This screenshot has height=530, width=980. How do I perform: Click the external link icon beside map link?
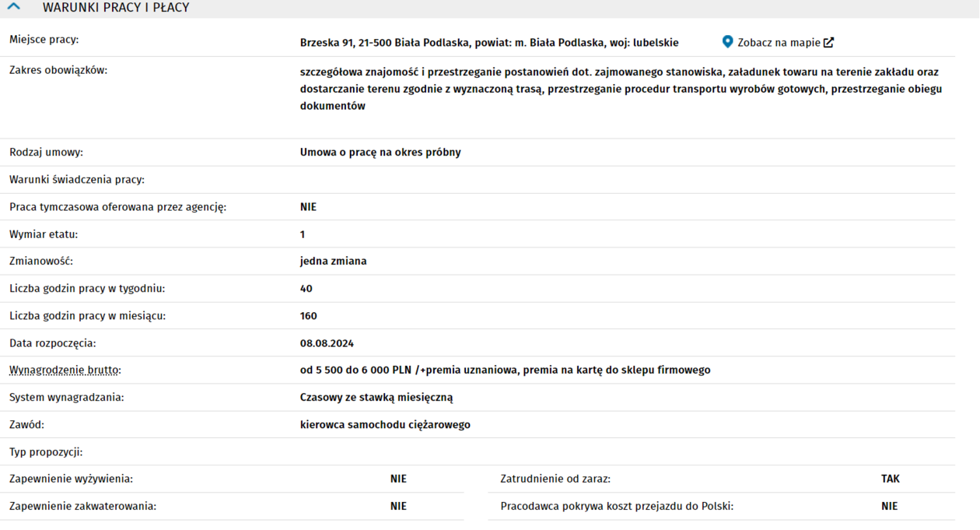pos(829,43)
